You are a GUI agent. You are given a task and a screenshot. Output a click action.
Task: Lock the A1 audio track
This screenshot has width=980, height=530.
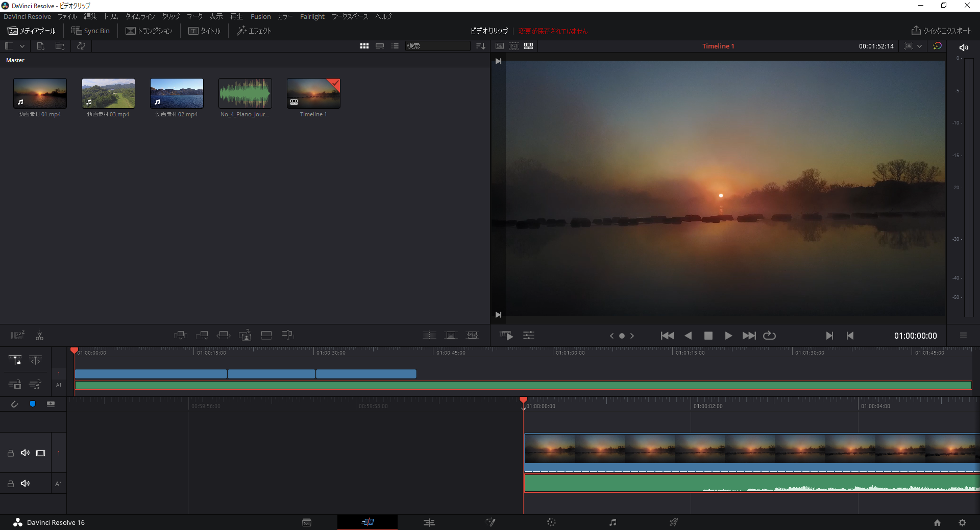click(x=10, y=484)
